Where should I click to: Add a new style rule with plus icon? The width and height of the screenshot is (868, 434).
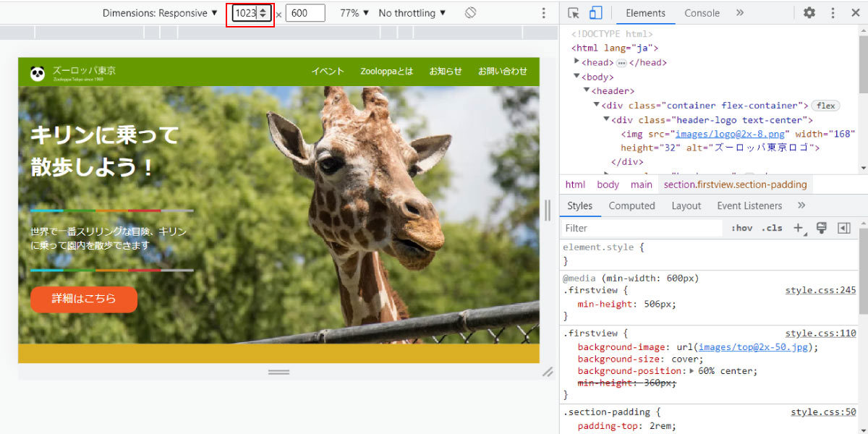[x=799, y=228]
